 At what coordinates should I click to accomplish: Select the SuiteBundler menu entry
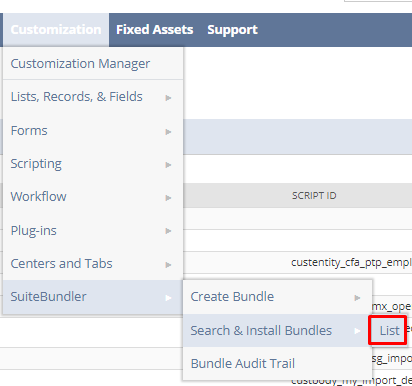(93, 297)
